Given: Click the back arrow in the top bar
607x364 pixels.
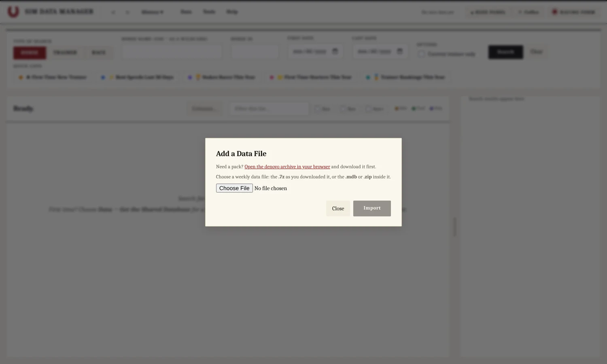Looking at the screenshot, I should 113,12.
